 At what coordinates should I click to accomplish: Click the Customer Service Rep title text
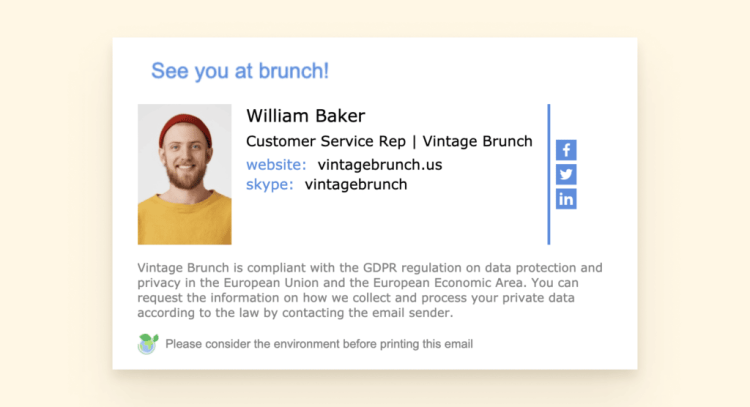pos(326,141)
